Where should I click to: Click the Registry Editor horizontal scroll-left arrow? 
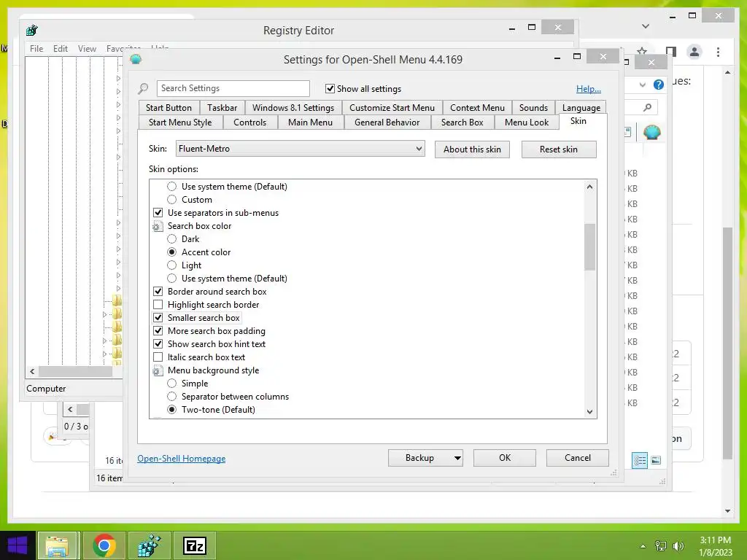(32, 371)
